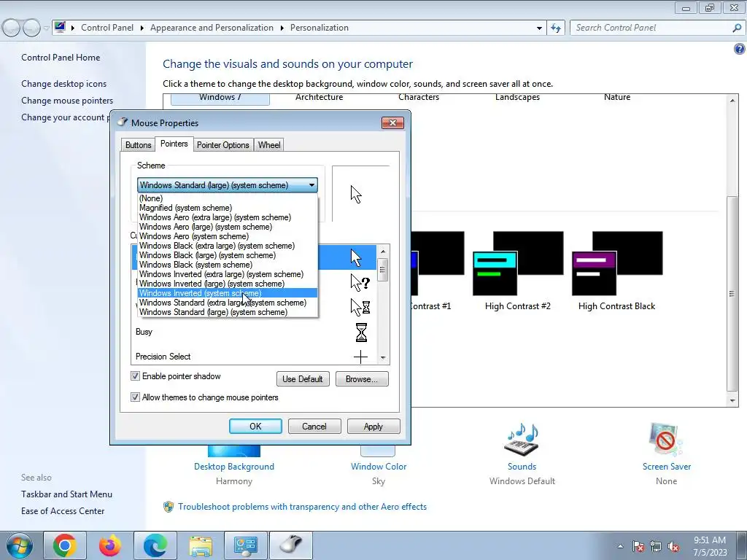Click the Mouse Properties taskbar icon

pyautogui.click(x=291, y=545)
